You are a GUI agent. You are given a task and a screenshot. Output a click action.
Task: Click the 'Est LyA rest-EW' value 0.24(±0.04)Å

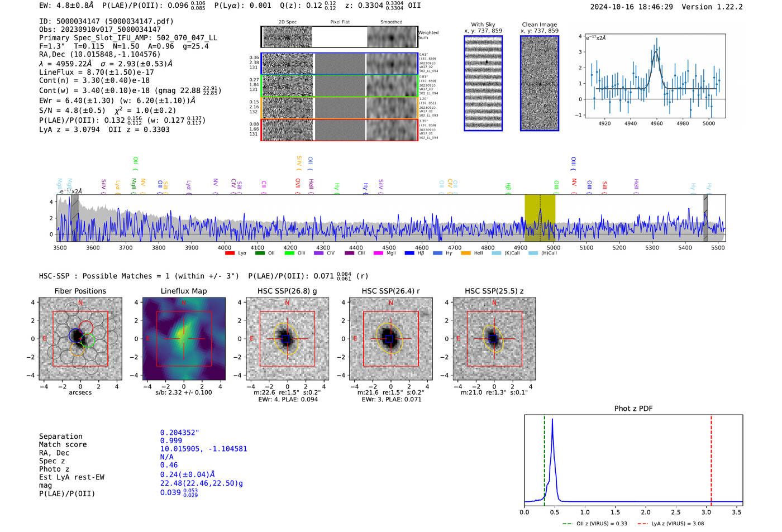[187, 475]
